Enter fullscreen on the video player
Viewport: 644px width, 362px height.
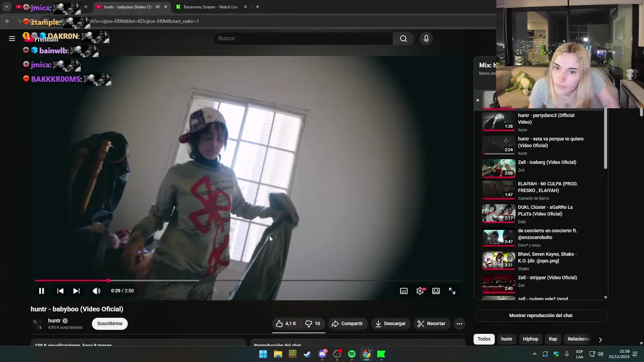point(452,291)
